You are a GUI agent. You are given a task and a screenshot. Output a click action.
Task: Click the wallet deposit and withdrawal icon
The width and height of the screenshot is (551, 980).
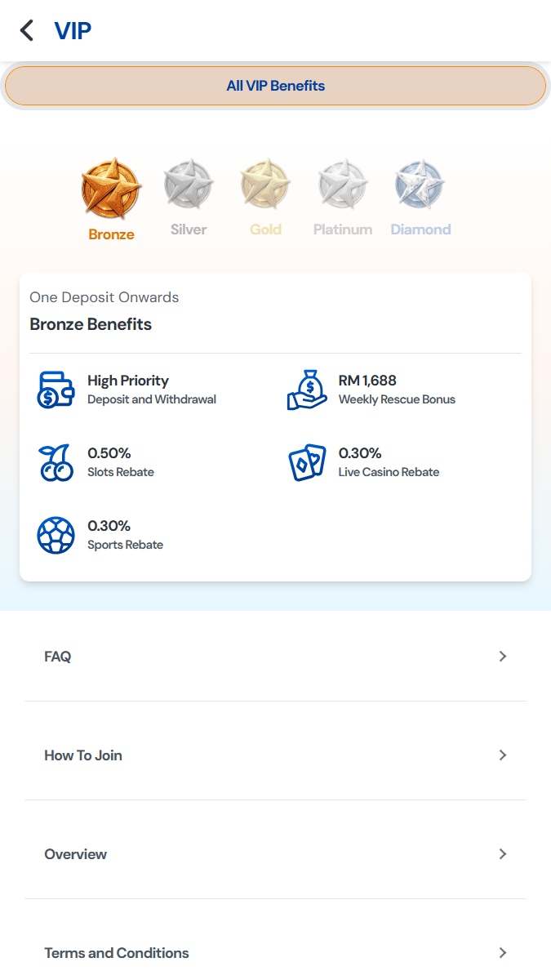(x=56, y=390)
